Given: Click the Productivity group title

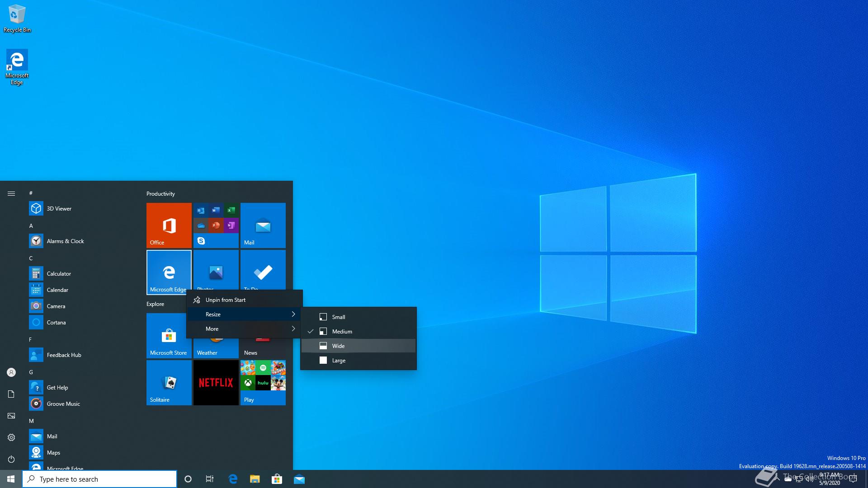Looking at the screenshot, I should pos(160,193).
